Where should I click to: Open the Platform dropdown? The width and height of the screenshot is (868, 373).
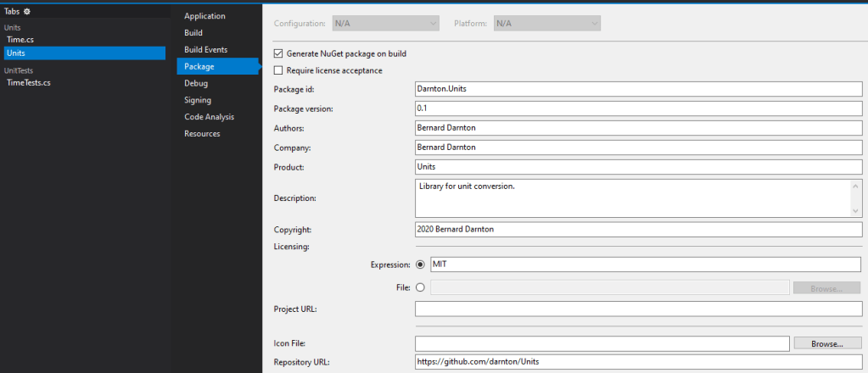click(x=546, y=23)
